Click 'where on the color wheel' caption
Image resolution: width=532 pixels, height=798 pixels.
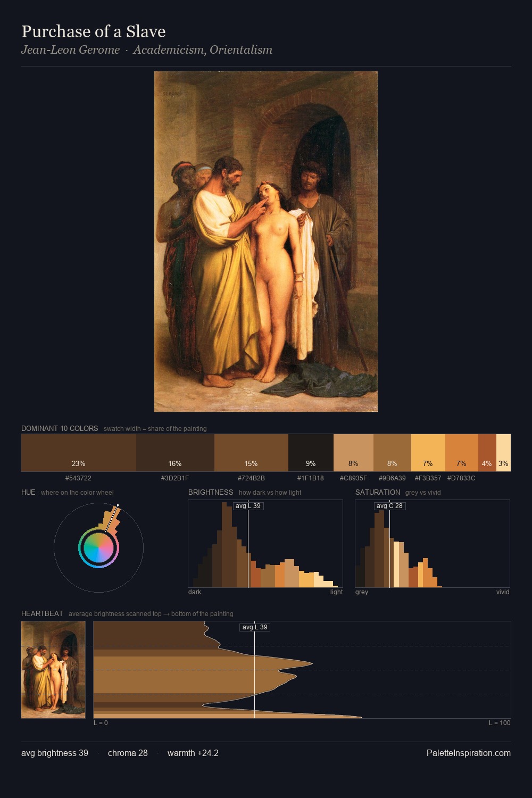point(77,493)
